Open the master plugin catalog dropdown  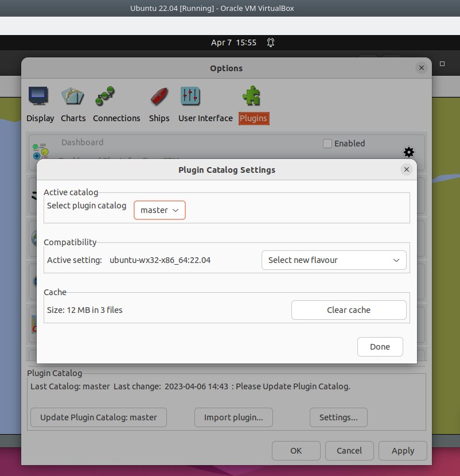[159, 210]
